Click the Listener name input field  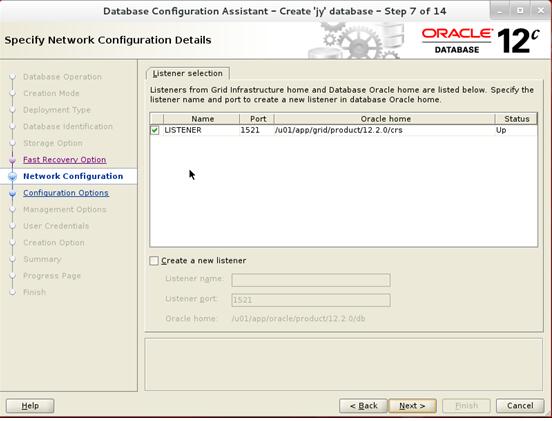coord(311,280)
